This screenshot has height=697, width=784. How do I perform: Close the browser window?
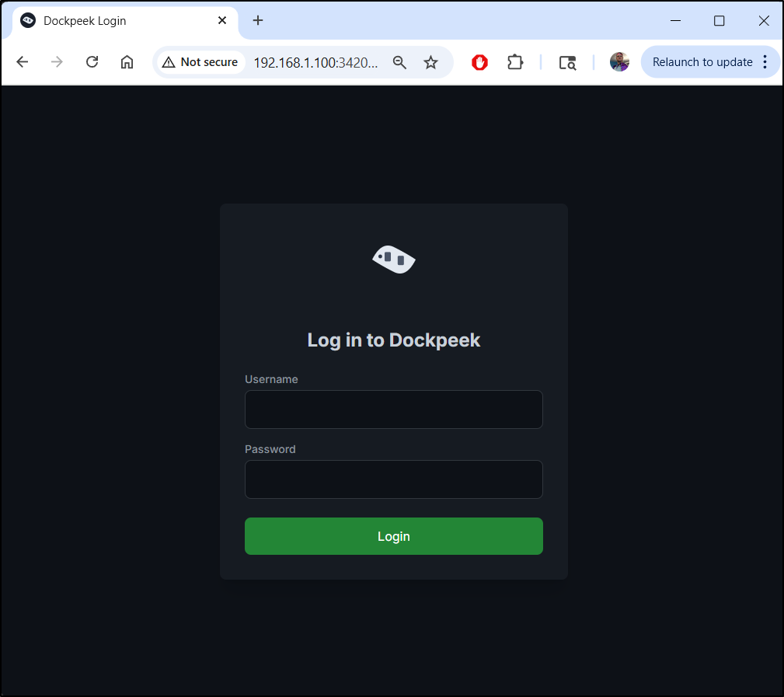tap(764, 20)
